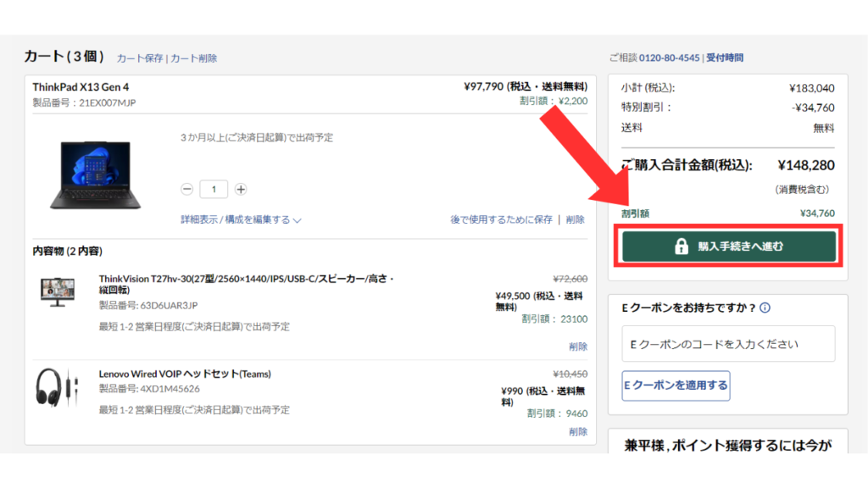
Task: Click the phone number 0120-80-4545 link
Action: pos(669,58)
